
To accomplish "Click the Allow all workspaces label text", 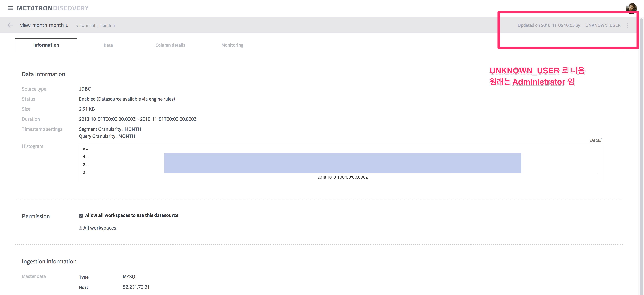I will (x=132, y=215).
